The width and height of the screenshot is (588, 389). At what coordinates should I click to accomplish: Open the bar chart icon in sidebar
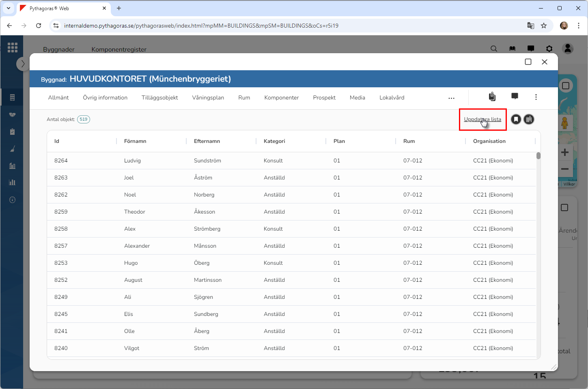tap(12, 182)
